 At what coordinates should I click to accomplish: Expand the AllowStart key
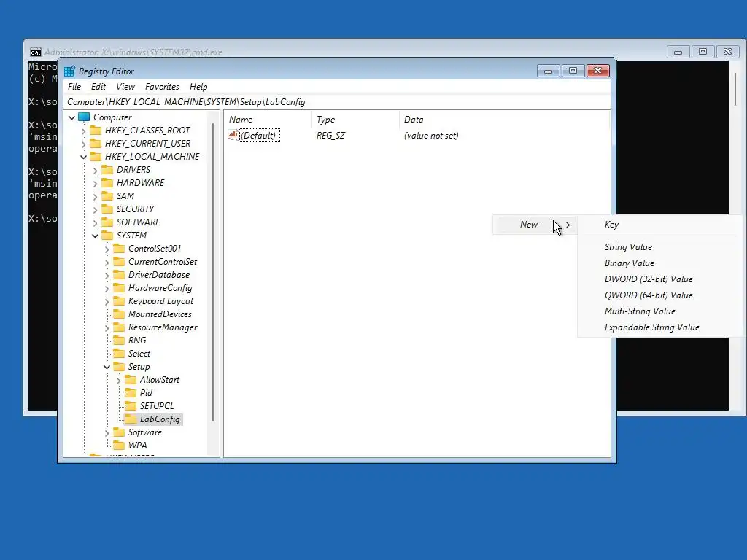tap(118, 380)
